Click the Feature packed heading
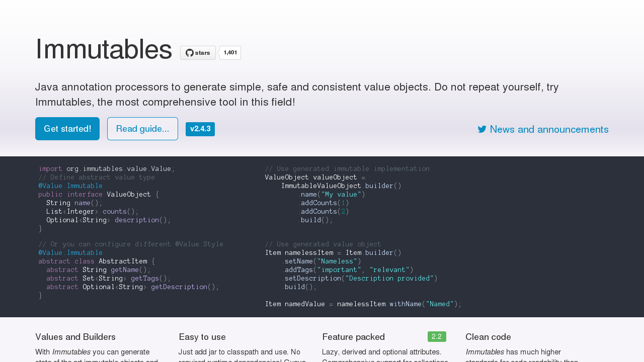The image size is (644, 362). (353, 337)
